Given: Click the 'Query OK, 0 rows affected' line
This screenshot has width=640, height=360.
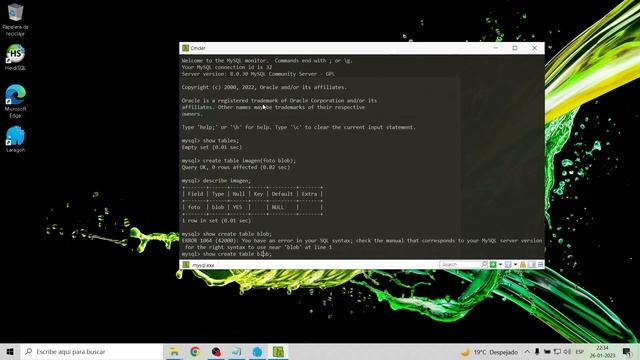Looking at the screenshot, I should [x=236, y=167].
